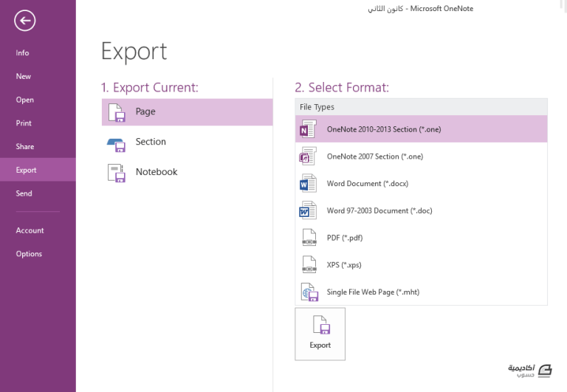Choose PDF (*.pdf) format
567x392 pixels.
422,238
